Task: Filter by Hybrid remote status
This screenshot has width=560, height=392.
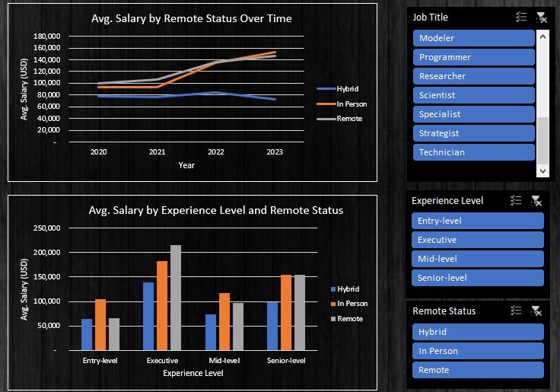Action: point(478,332)
